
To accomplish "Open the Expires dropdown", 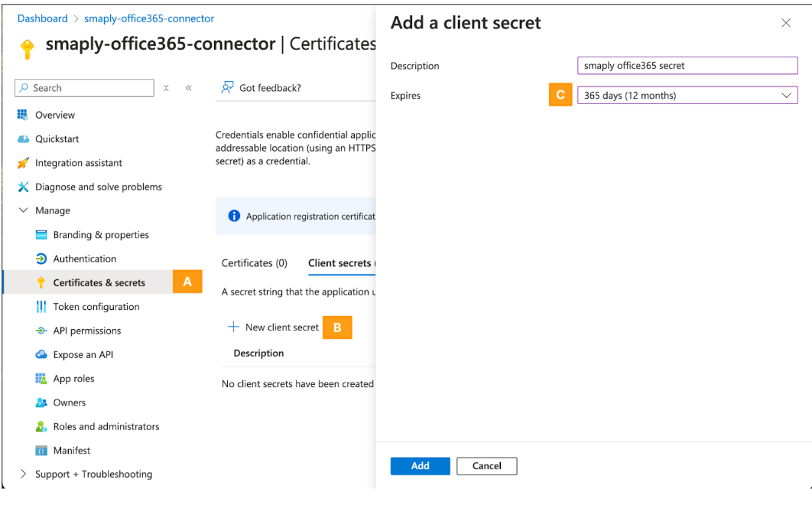I will pos(687,96).
